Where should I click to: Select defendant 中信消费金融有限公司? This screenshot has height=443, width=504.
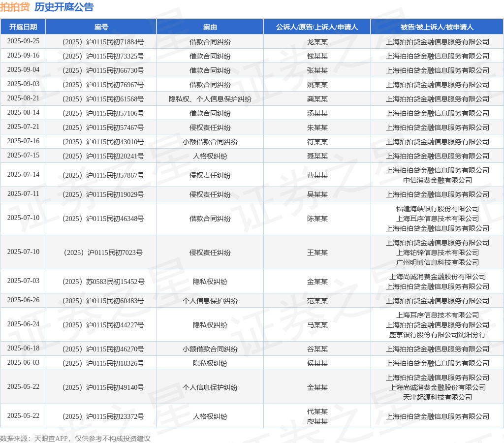[438, 180]
